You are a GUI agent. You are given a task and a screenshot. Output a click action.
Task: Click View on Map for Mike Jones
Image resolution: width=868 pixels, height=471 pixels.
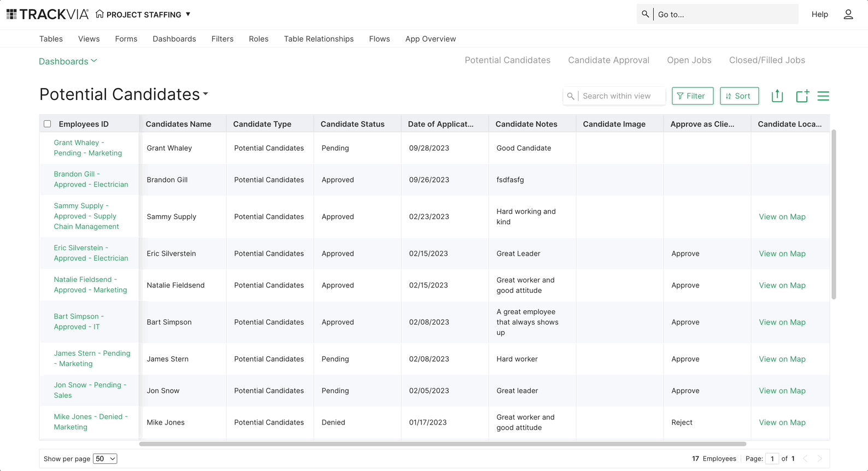[782, 422]
